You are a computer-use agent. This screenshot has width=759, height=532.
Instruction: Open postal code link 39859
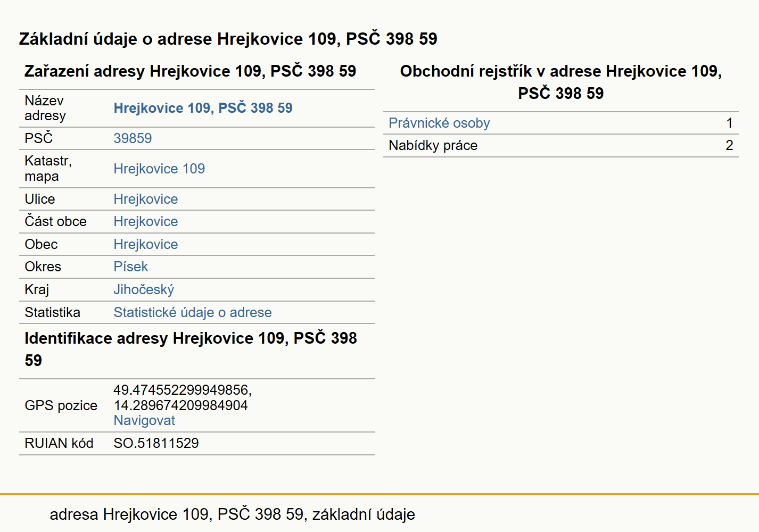[133, 138]
